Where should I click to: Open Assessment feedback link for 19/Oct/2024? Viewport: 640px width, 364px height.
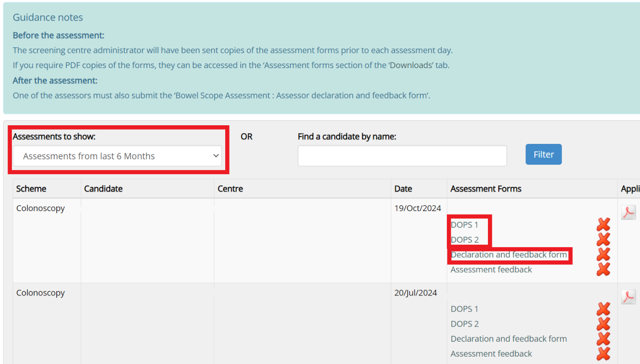(491, 270)
